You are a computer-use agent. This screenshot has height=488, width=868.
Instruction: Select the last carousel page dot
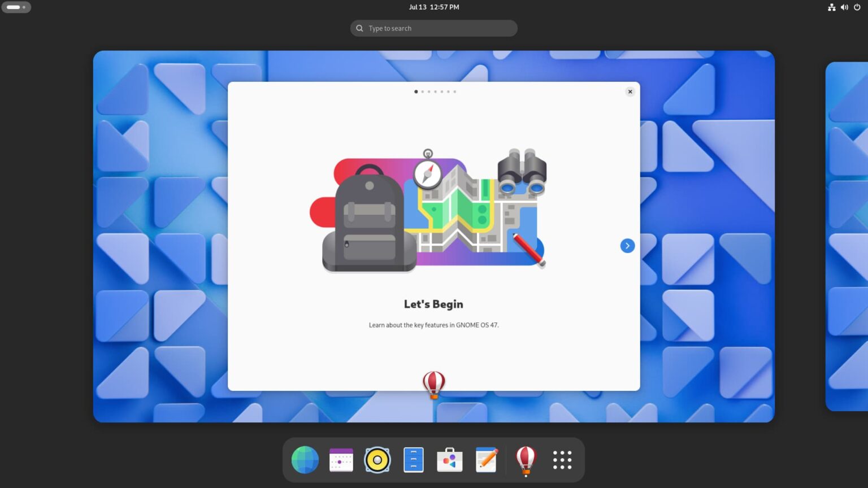(454, 91)
